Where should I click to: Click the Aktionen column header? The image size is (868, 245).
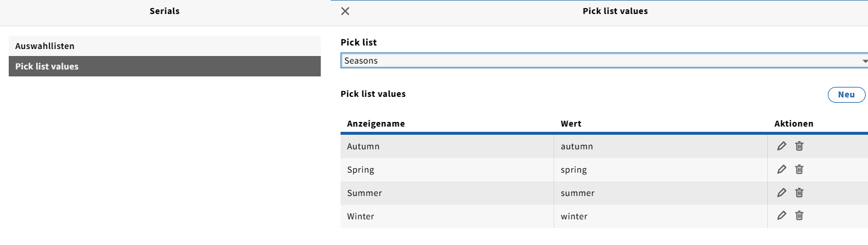tap(793, 124)
